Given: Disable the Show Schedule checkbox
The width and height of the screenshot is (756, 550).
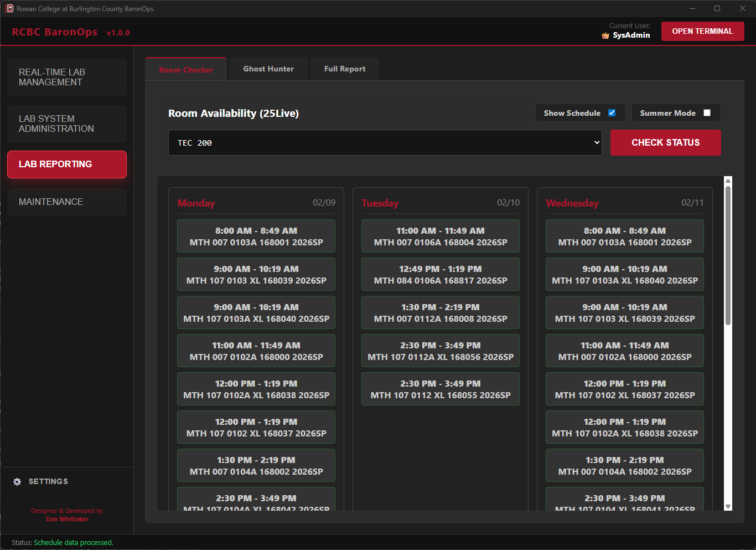Looking at the screenshot, I should coord(612,112).
